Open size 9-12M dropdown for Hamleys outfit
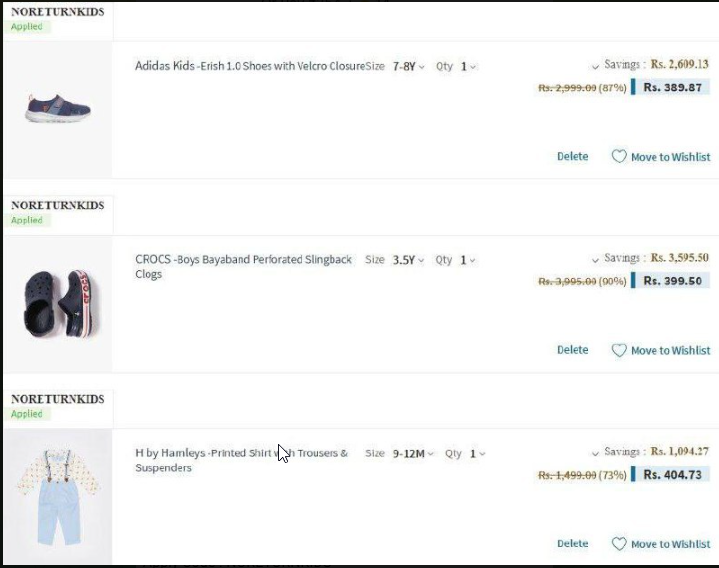 pos(413,454)
